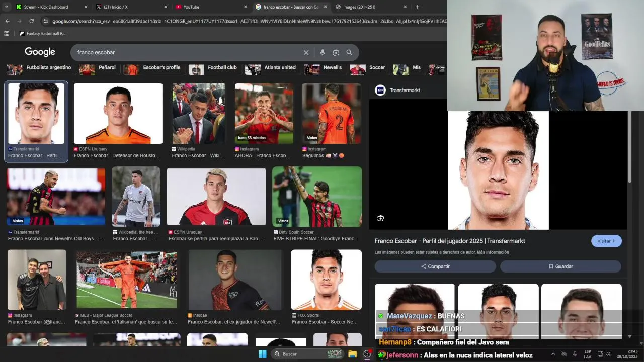Start a voice search with the microphone
Viewport: 644px width, 362px height.
pos(323,52)
